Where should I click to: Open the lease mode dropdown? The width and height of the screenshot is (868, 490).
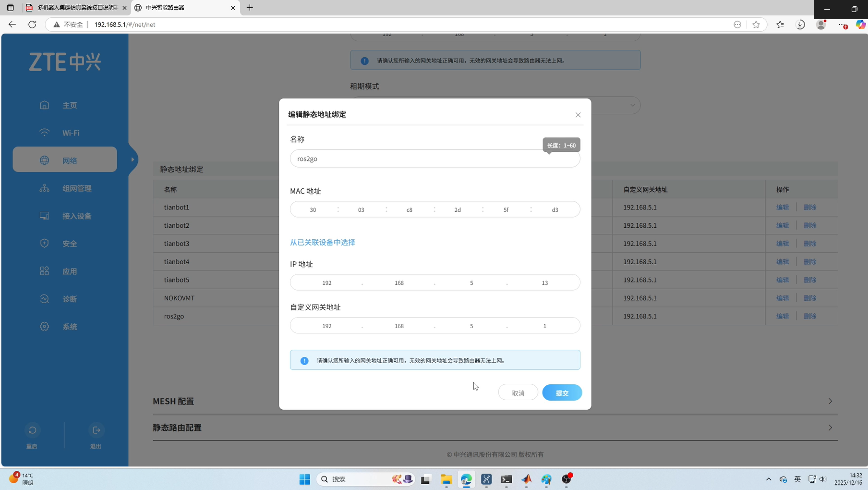click(632, 105)
